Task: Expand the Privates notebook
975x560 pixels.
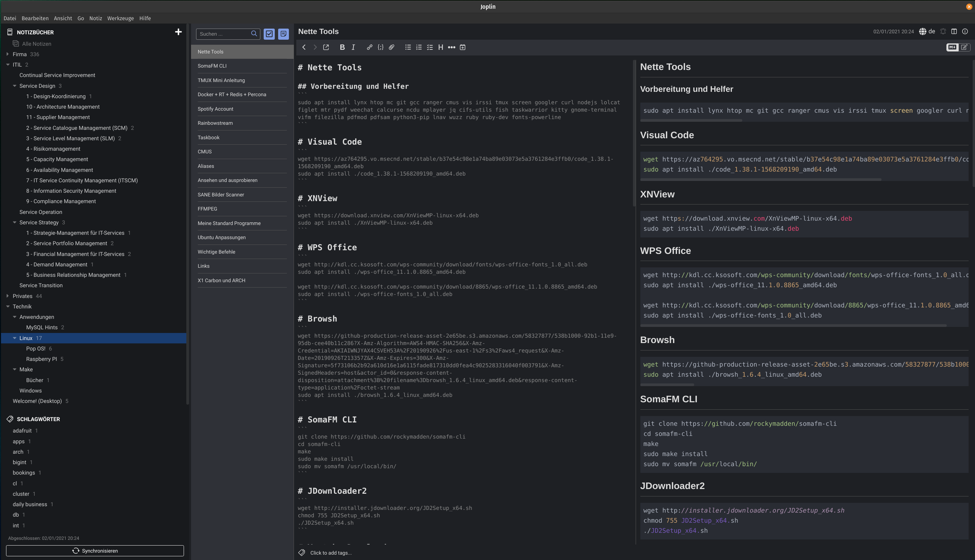Action: [8, 296]
